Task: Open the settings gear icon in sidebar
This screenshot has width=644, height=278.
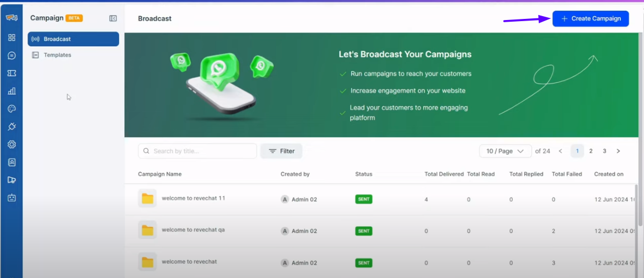Action: [12, 145]
